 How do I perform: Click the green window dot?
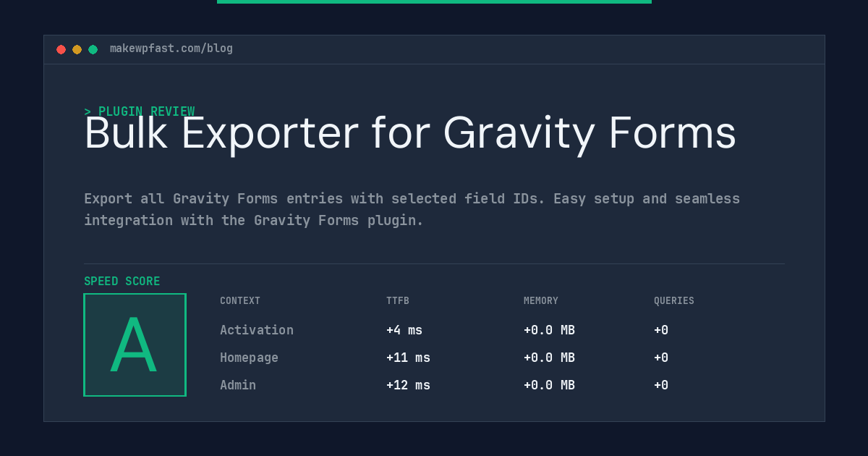(x=93, y=49)
